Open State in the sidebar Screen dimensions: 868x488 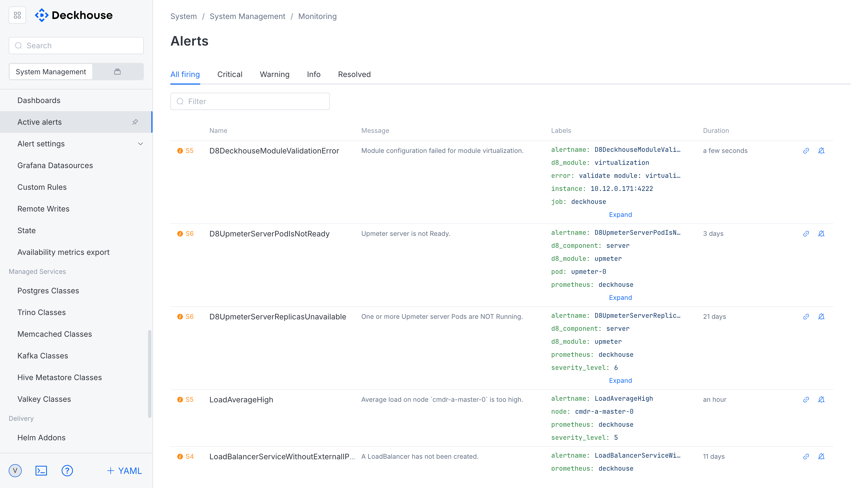coord(76,230)
